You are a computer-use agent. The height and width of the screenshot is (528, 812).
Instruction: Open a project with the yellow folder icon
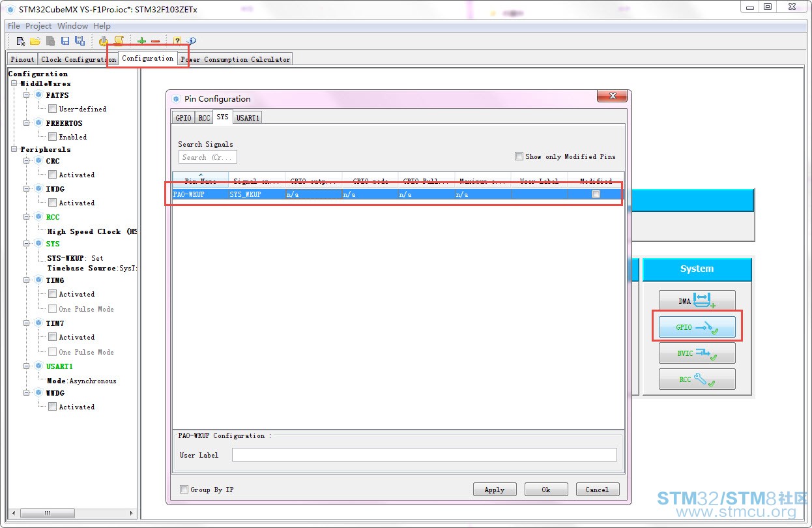pyautogui.click(x=35, y=41)
